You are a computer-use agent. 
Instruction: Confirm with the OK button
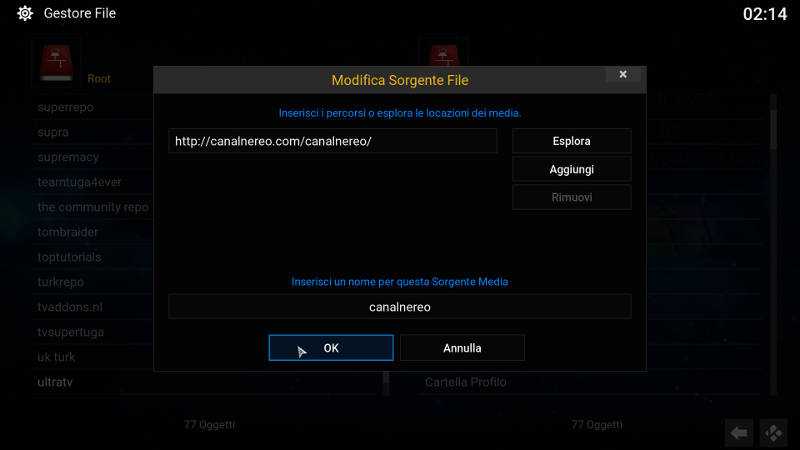(x=331, y=348)
